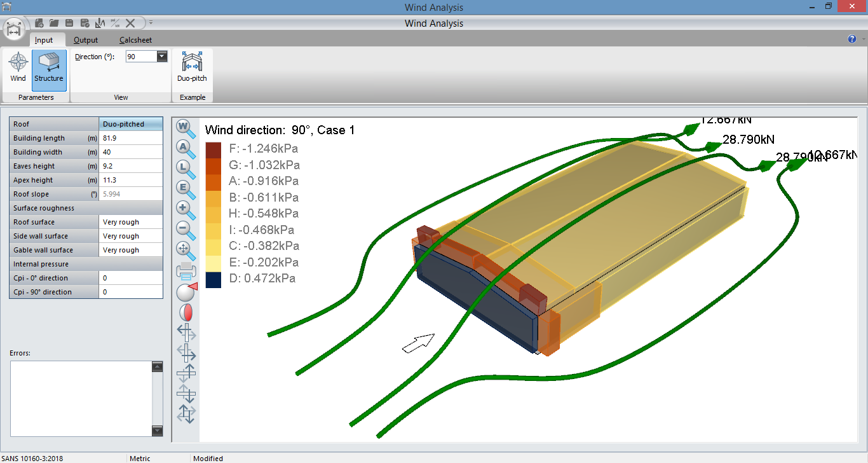Open the help question mark button
The width and height of the screenshot is (868, 463).
tap(852, 39)
